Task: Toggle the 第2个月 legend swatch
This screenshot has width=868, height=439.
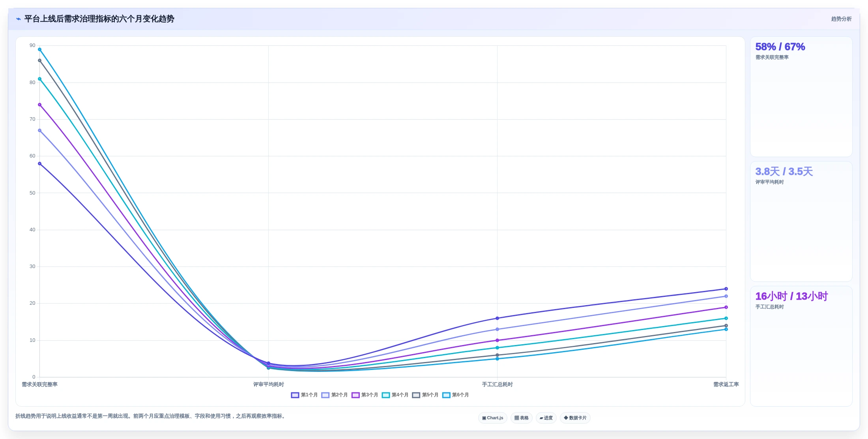Action: pos(325,395)
